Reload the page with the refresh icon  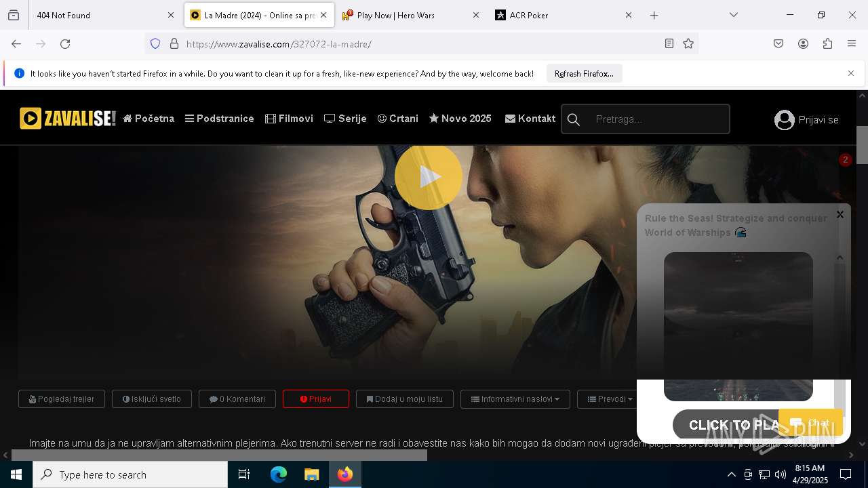click(65, 44)
